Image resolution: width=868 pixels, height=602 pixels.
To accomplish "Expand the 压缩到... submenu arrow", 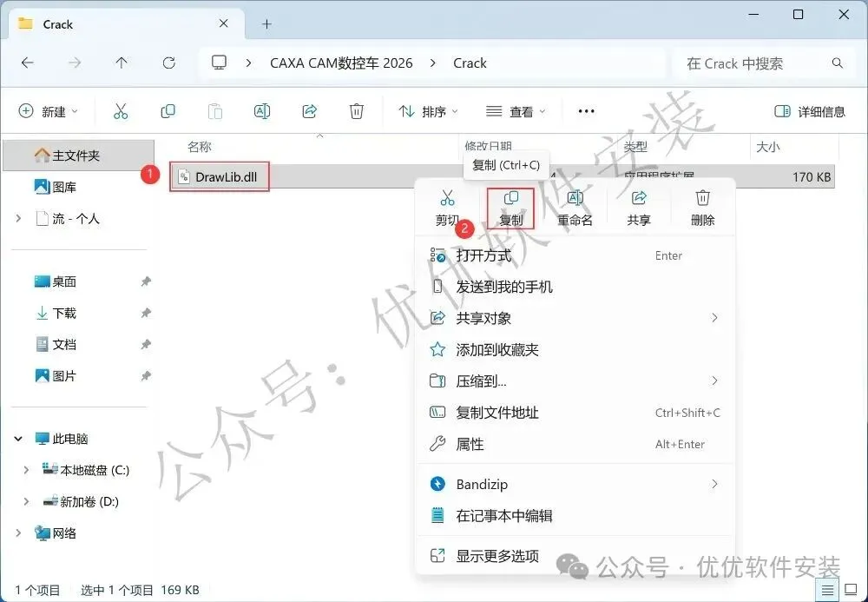I will click(x=714, y=381).
